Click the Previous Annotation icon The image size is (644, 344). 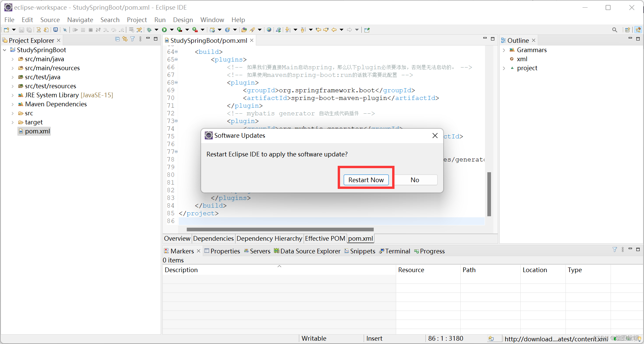point(303,30)
